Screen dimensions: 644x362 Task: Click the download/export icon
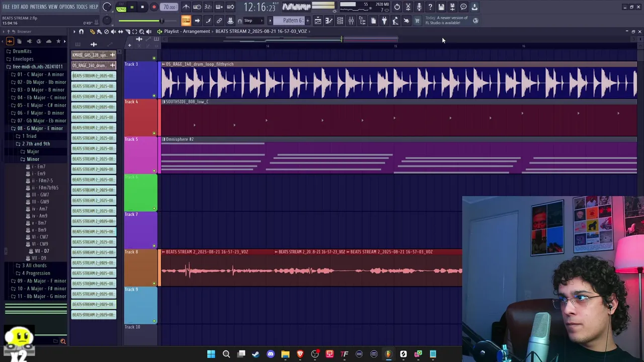tap(474, 7)
